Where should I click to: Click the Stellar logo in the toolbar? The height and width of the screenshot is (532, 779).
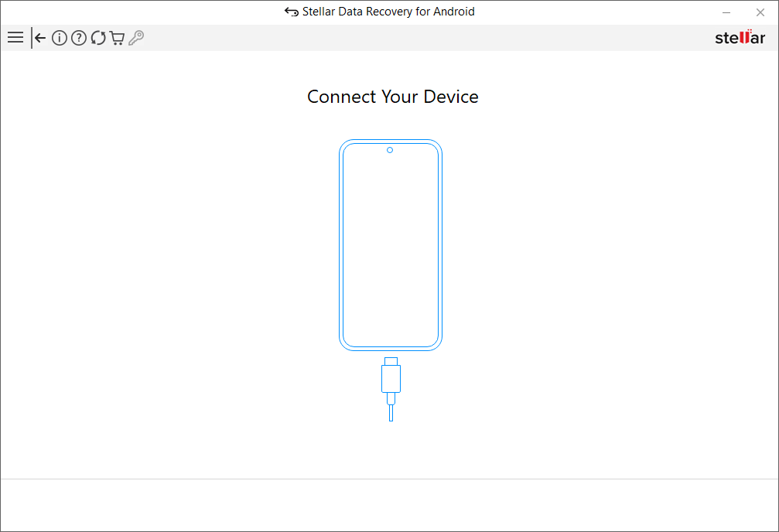pyautogui.click(x=740, y=38)
